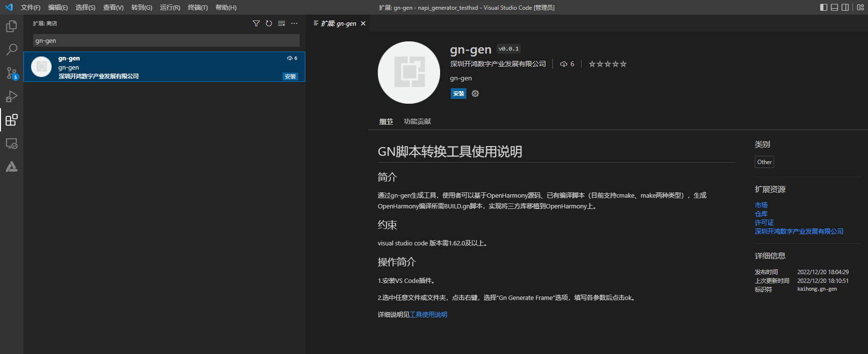Click the gn-gen extension large logo

[409, 73]
